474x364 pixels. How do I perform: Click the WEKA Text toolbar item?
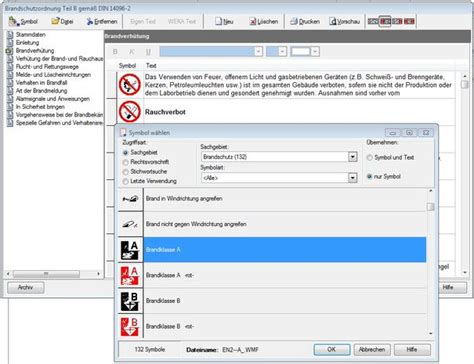click(x=182, y=22)
